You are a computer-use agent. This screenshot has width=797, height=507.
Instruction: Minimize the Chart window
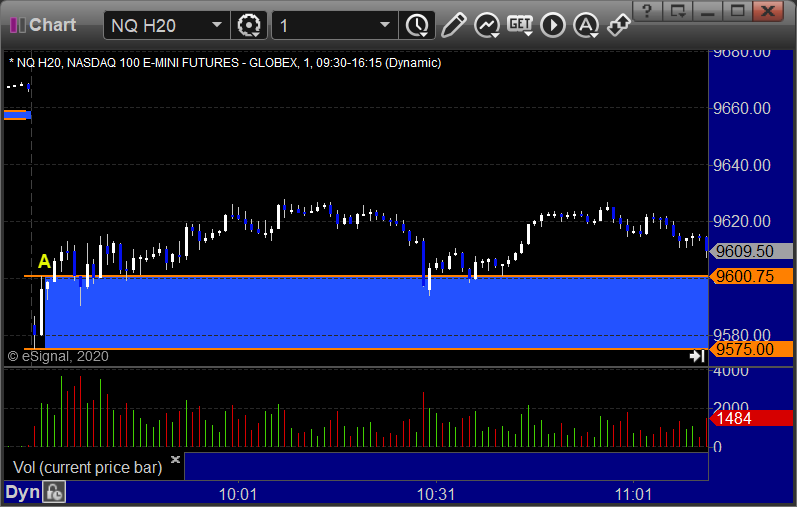coord(708,11)
